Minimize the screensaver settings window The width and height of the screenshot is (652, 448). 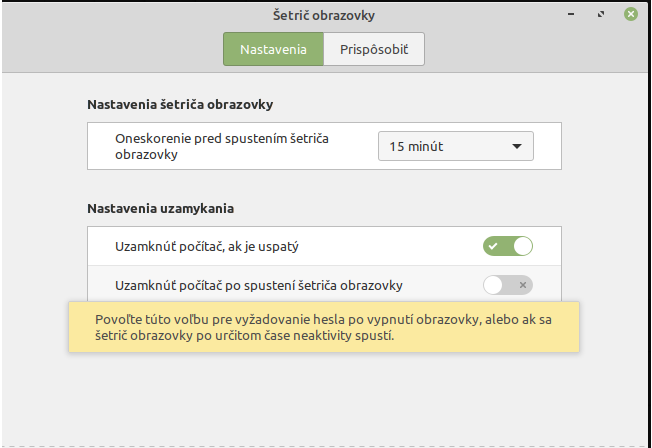point(570,15)
